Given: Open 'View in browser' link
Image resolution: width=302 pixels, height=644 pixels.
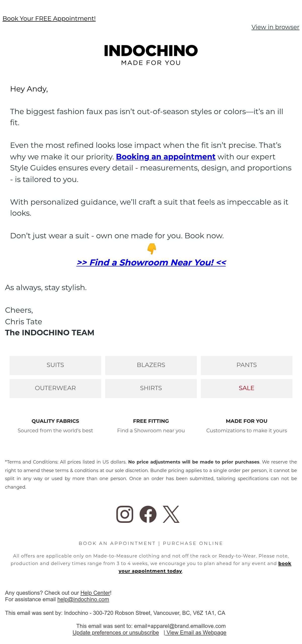Looking at the screenshot, I should [x=275, y=27].
